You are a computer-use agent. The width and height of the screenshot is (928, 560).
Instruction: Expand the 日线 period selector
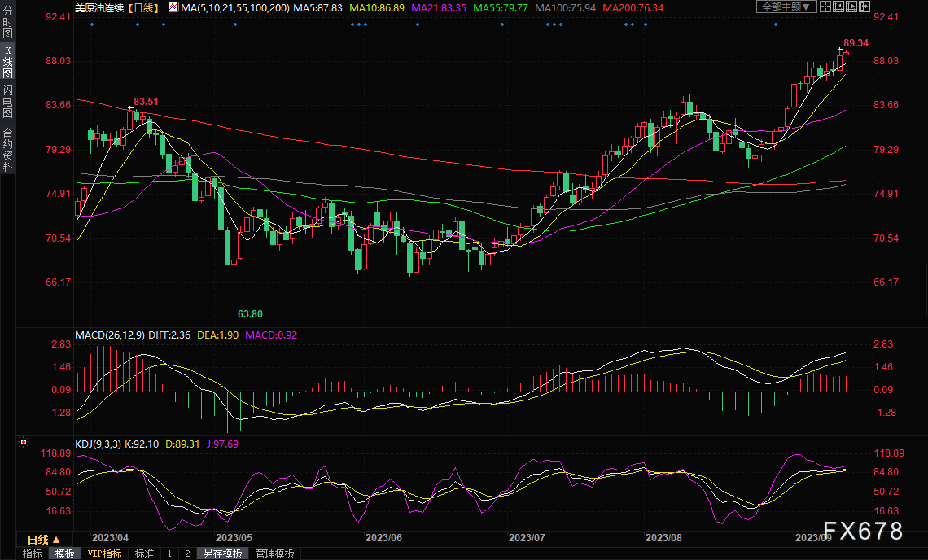click(x=43, y=540)
